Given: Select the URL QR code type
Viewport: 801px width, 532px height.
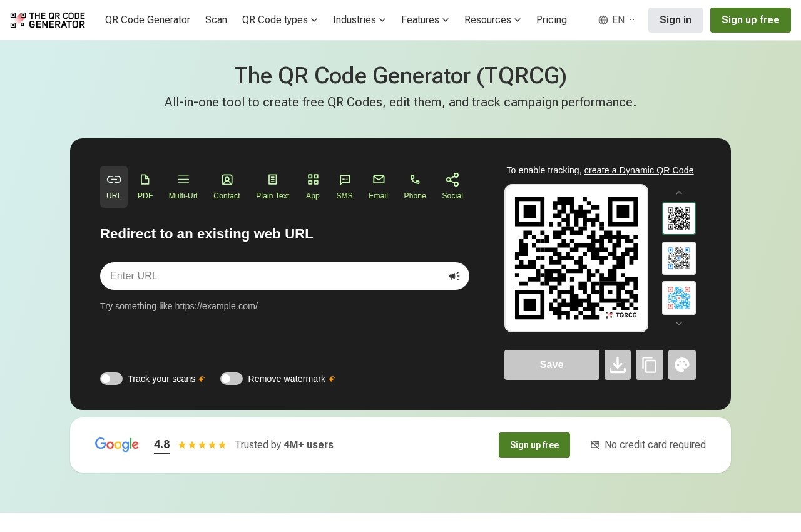Looking at the screenshot, I should tap(114, 187).
